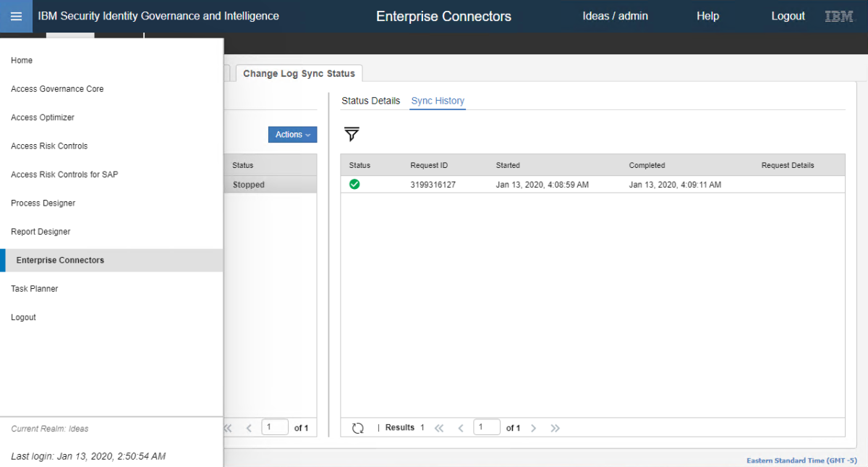This screenshot has height=467, width=868.
Task: Open Access Governance Core from menu
Action: coord(57,89)
